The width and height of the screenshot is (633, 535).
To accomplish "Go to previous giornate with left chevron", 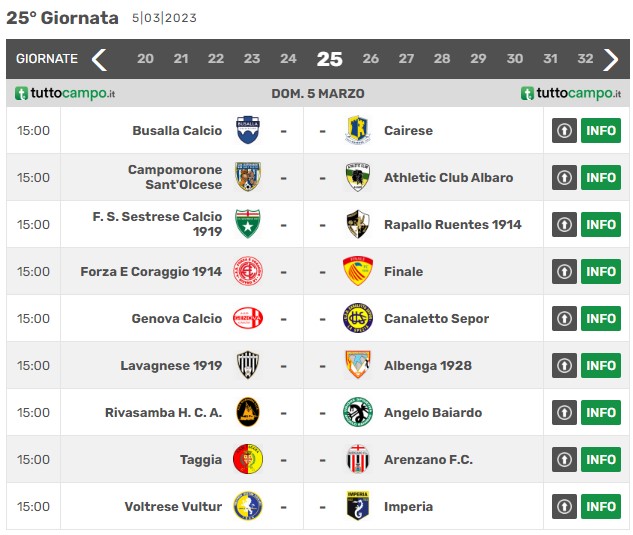I will click(99, 59).
